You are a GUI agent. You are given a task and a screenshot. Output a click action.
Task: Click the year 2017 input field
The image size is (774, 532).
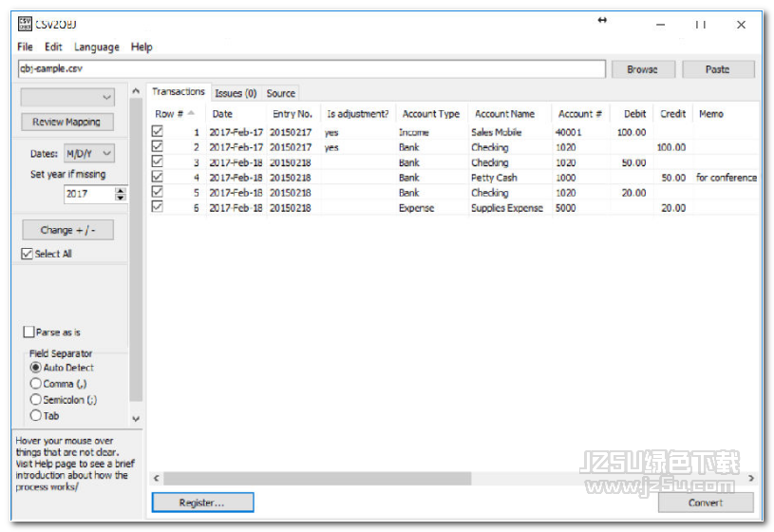click(90, 194)
